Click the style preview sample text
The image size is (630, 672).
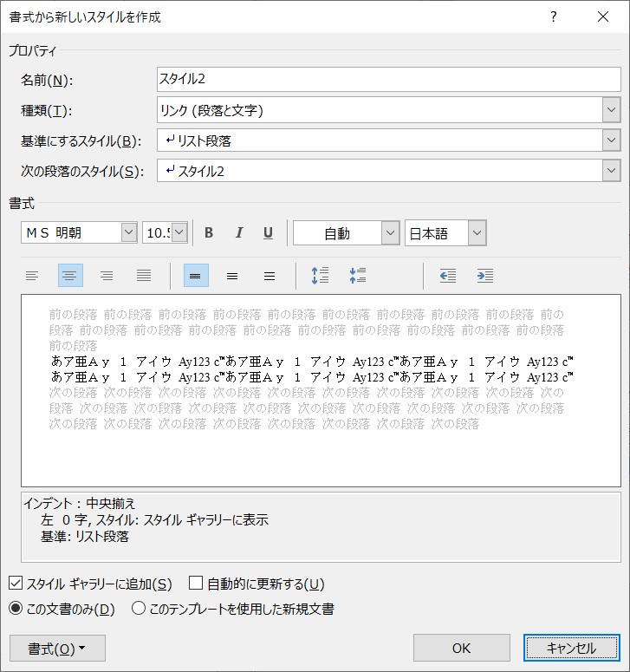point(312,369)
